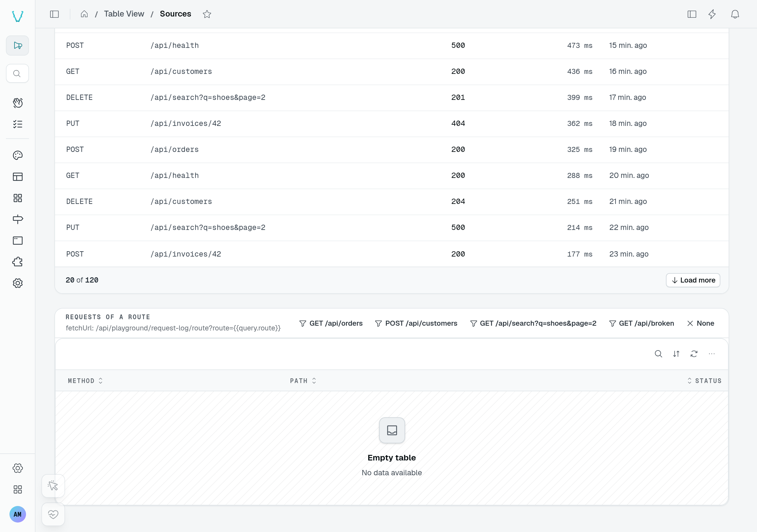Open the three-dots more options menu

[x=711, y=354]
